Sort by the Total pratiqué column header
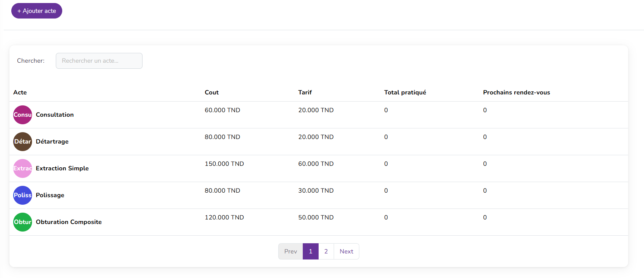 [x=405, y=93]
